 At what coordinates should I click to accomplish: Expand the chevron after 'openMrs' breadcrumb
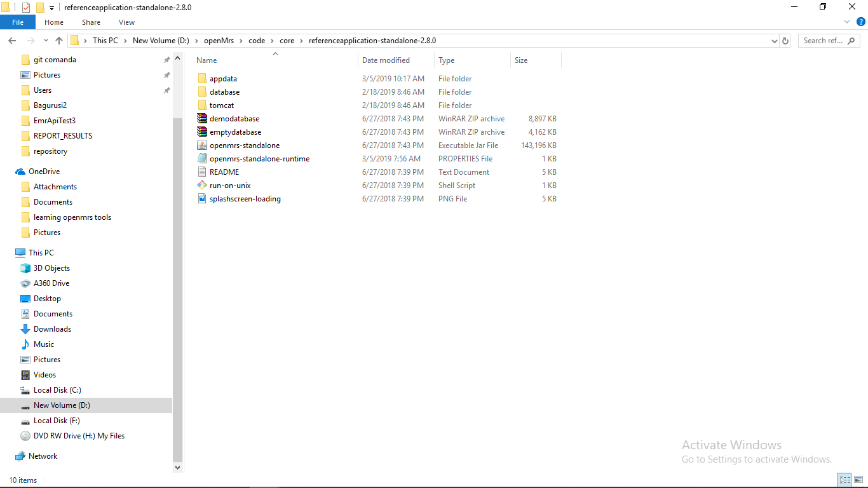[241, 41]
